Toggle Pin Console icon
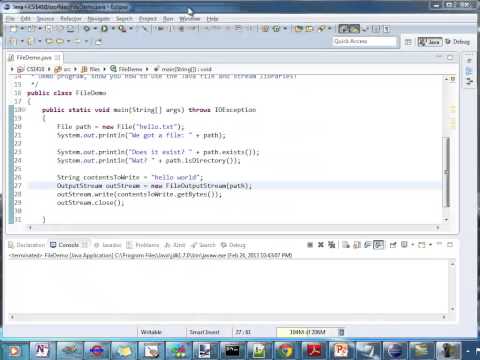480x360 pixels. [x=393, y=245]
